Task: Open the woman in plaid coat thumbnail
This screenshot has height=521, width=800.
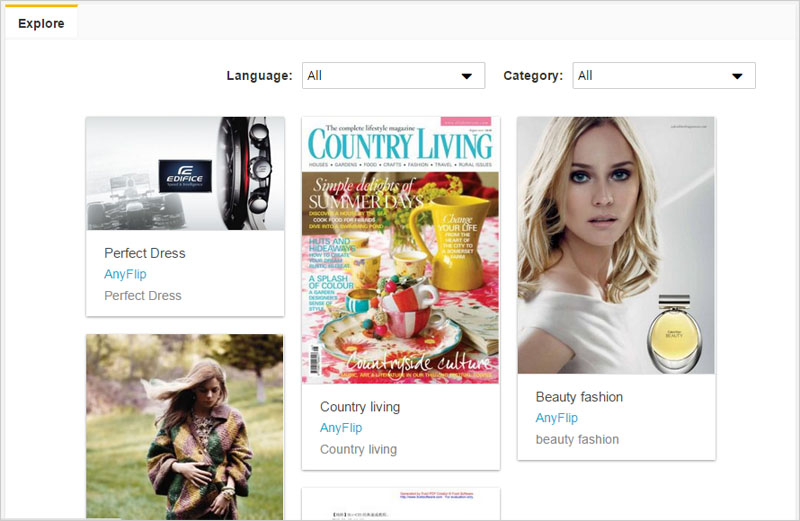Action: (x=185, y=425)
